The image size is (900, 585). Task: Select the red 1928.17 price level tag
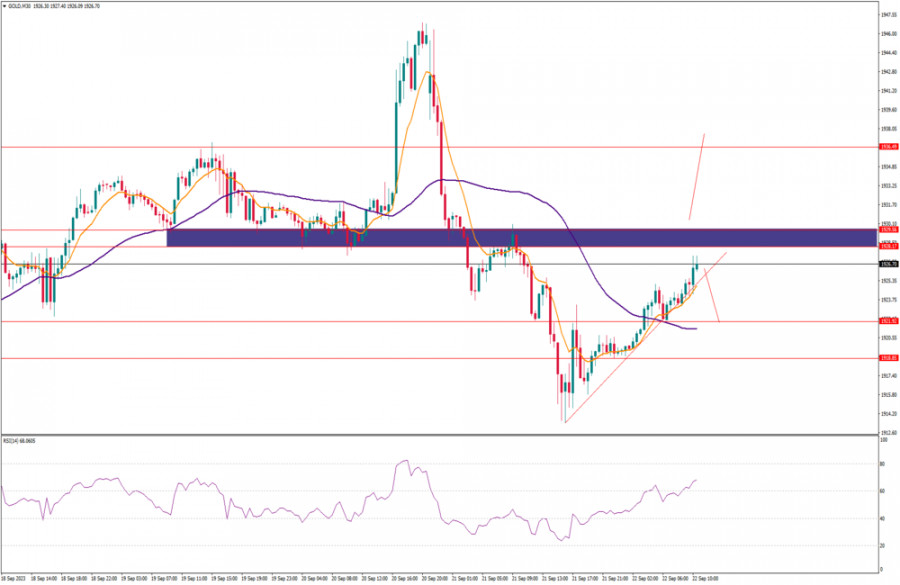coord(889,246)
